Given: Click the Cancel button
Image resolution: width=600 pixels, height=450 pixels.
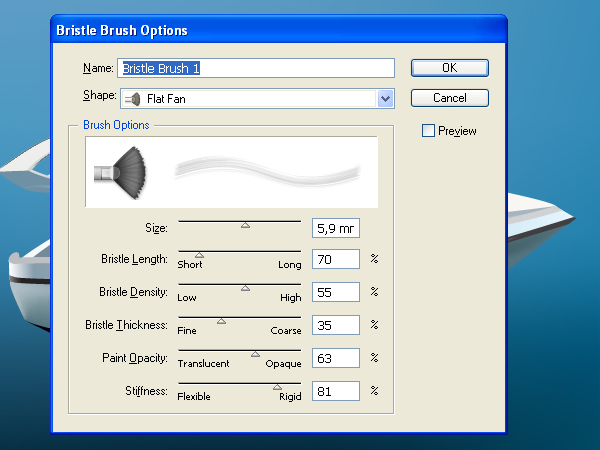Looking at the screenshot, I should click(x=450, y=98).
